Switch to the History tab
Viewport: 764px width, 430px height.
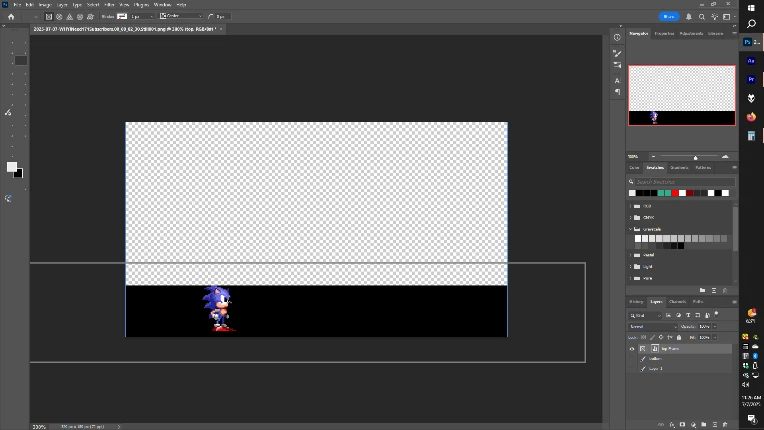click(636, 302)
